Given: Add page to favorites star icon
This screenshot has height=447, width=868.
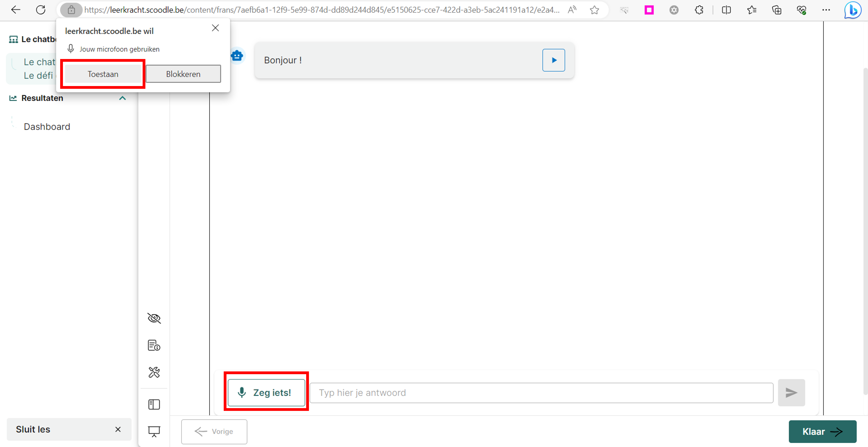Looking at the screenshot, I should [594, 10].
